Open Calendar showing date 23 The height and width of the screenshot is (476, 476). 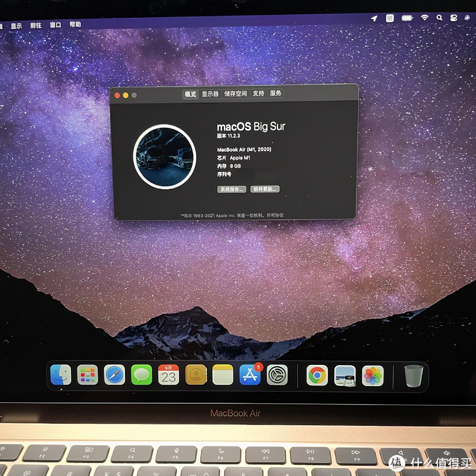168,375
